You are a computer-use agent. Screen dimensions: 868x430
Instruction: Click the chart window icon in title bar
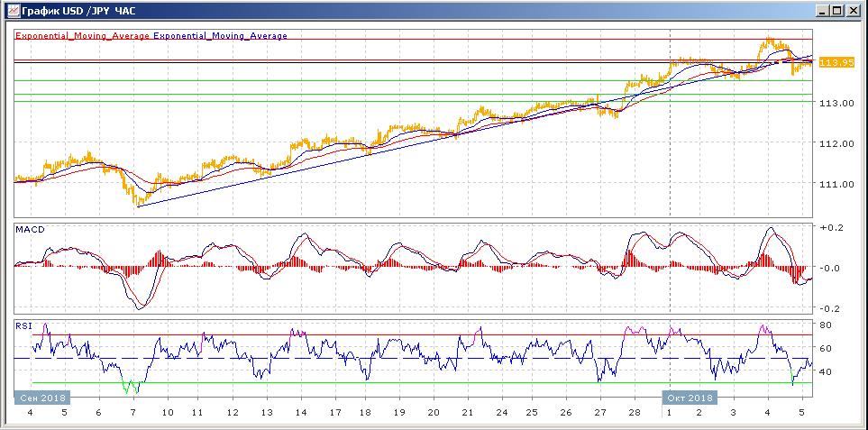point(13,10)
